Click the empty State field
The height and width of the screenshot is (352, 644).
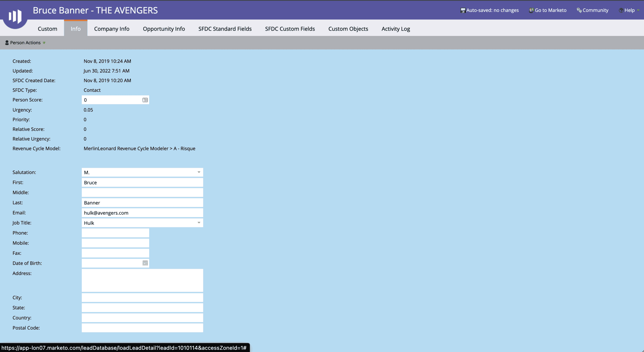pyautogui.click(x=142, y=308)
